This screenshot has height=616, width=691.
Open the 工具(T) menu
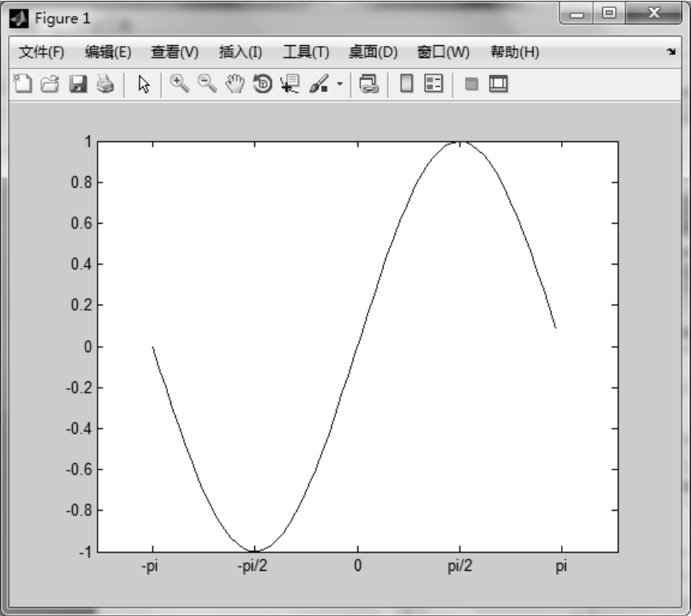(306, 52)
